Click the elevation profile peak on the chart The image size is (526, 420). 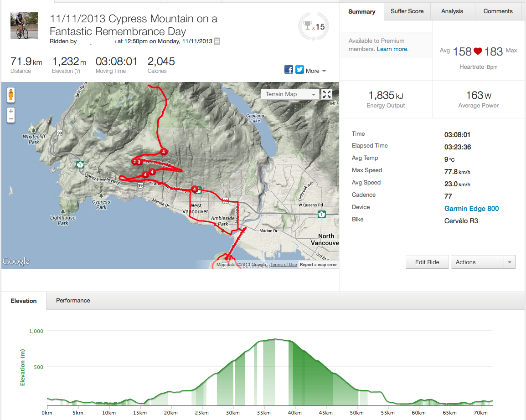(276, 339)
